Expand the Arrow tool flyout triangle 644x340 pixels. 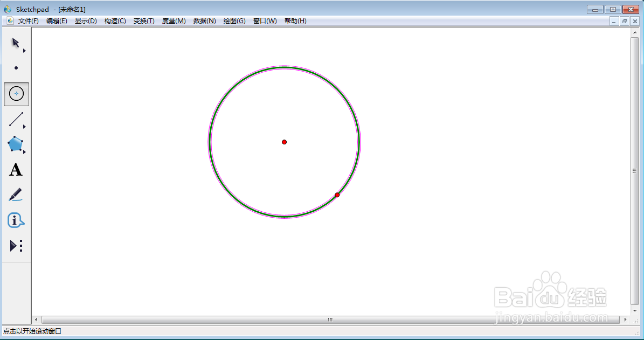pyautogui.click(x=24, y=51)
